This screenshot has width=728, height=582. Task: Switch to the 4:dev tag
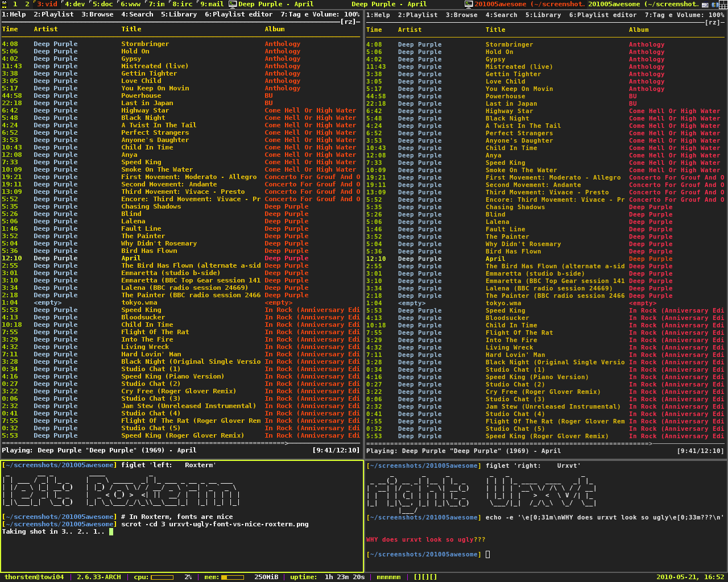point(74,4)
